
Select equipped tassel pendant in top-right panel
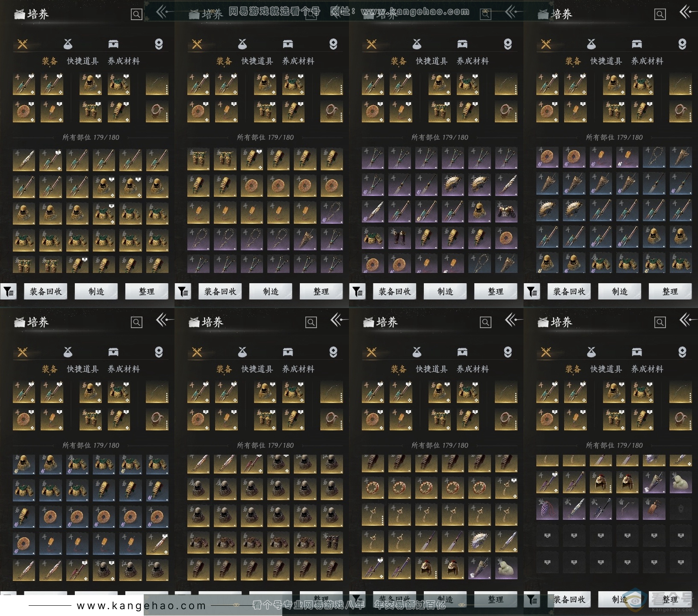575,112
